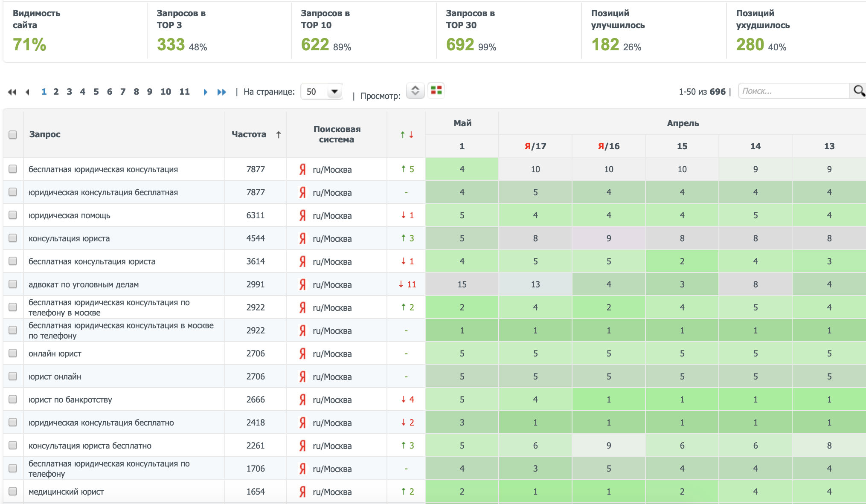Toggle the select-all checkbox in header
This screenshot has width=866, height=504.
[13, 135]
